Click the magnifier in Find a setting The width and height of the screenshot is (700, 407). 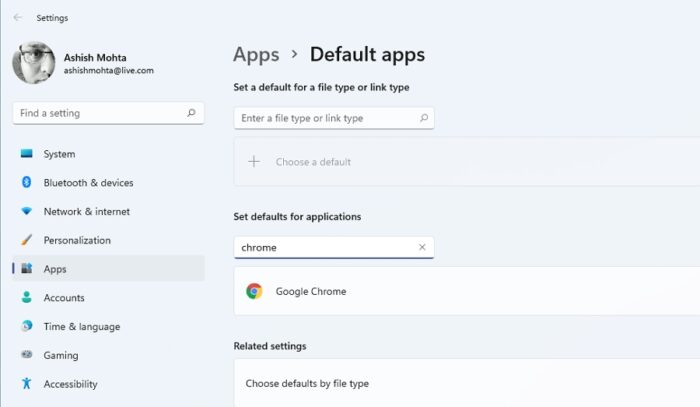pos(191,113)
